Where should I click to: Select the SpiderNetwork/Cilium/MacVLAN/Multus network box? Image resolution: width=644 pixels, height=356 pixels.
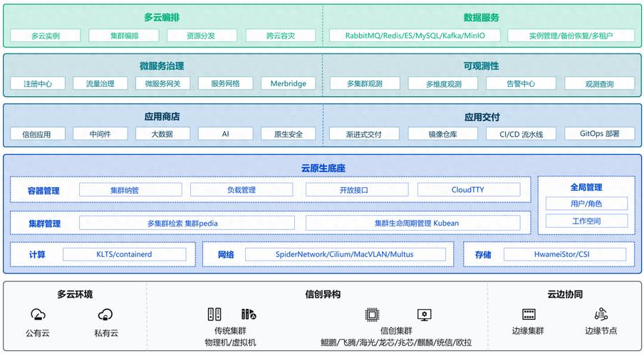(x=344, y=254)
